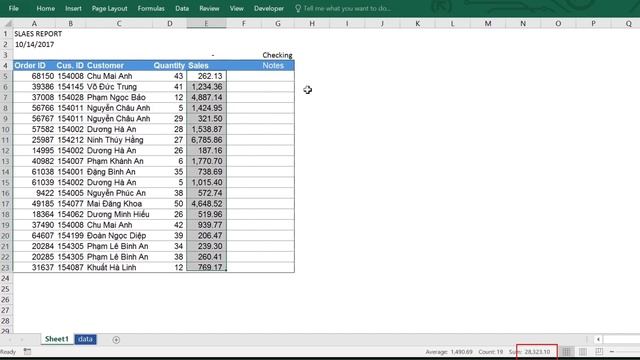Image resolution: width=640 pixels, height=360 pixels.
Task: Click customer ID 154199
Action: point(70,236)
